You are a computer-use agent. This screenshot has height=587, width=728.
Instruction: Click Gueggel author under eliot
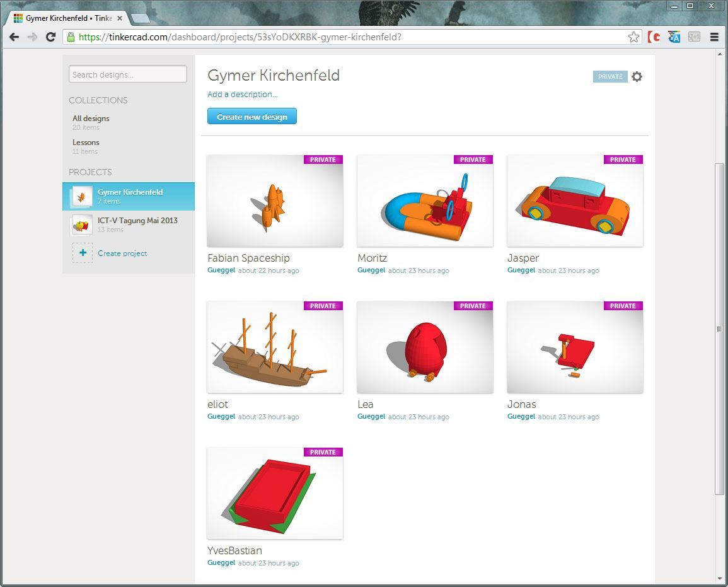click(x=221, y=417)
